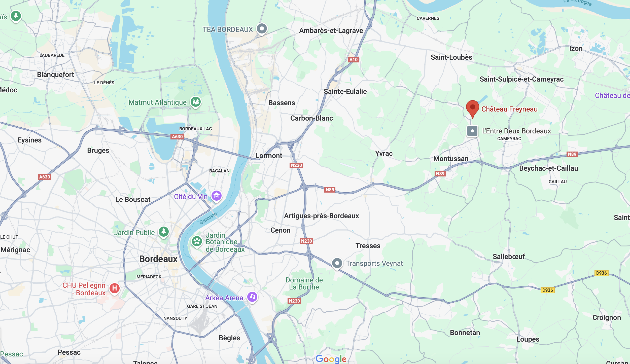Open the Domaine de La Burthe label
630x364 pixels.
coord(304,283)
